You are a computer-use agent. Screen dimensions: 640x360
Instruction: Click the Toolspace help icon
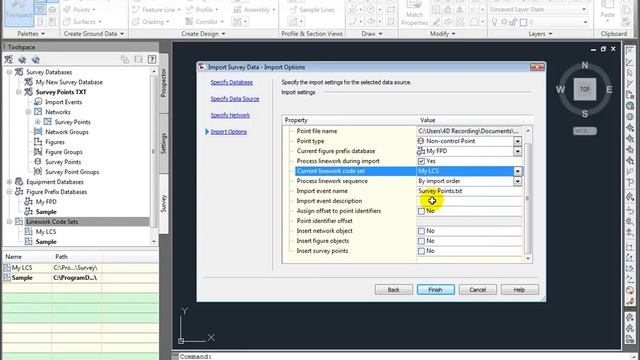click(x=152, y=60)
